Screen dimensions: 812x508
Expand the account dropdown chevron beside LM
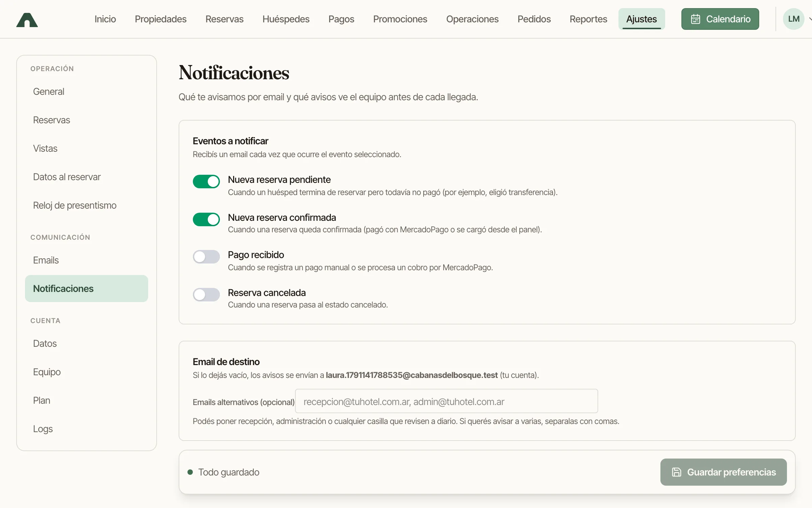(x=810, y=19)
